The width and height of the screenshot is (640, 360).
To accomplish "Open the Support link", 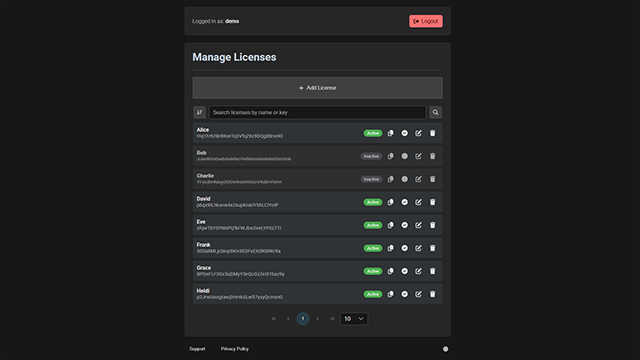I will 197,349.
